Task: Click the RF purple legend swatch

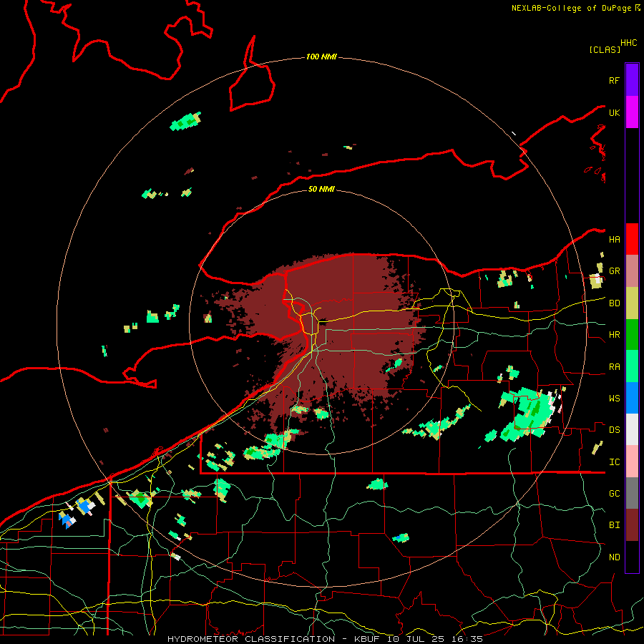Action: tap(632, 80)
